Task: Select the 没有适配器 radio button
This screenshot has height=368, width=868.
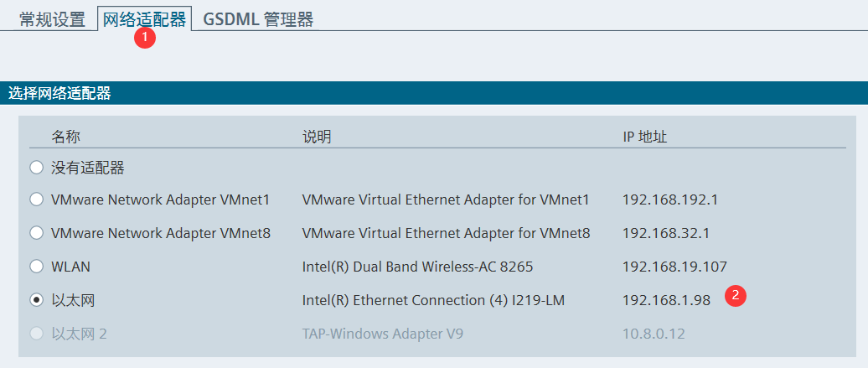Action: pyautogui.click(x=37, y=168)
